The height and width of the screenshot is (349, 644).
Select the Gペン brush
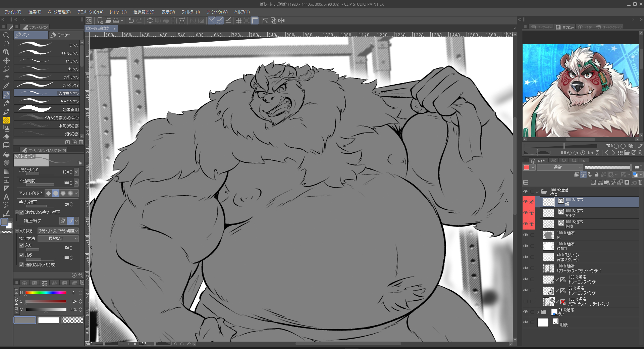[x=47, y=45]
